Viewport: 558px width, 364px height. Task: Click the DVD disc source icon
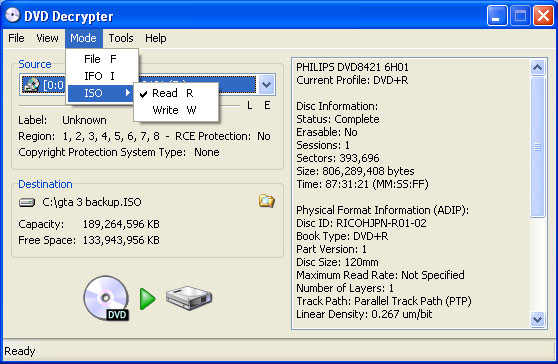[106, 298]
